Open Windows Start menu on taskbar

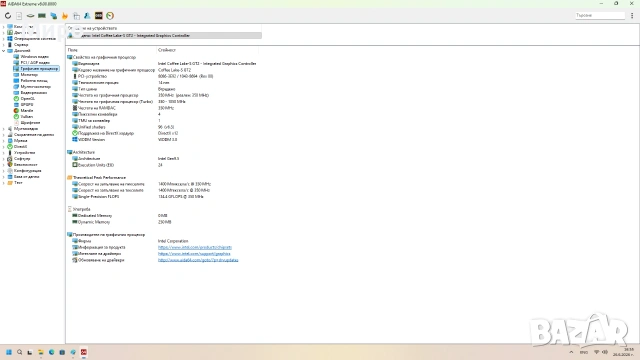pos(9,352)
